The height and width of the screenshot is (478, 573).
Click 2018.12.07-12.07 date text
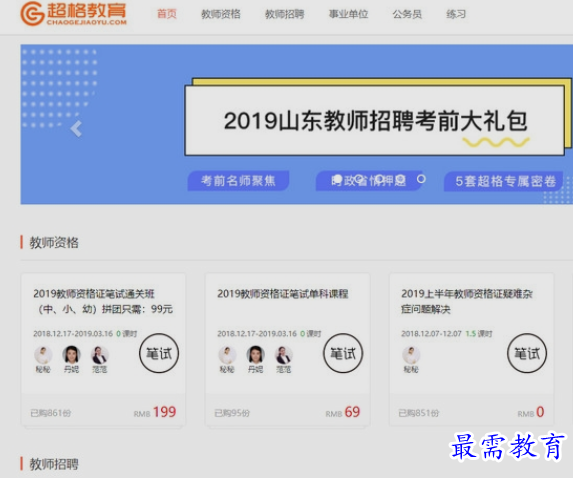click(x=431, y=334)
